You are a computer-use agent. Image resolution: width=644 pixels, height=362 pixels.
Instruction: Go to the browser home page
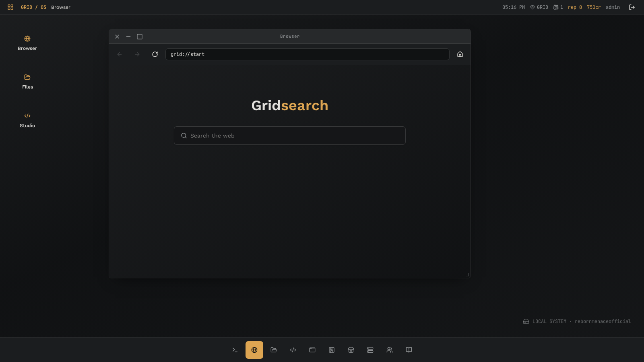coord(460,54)
